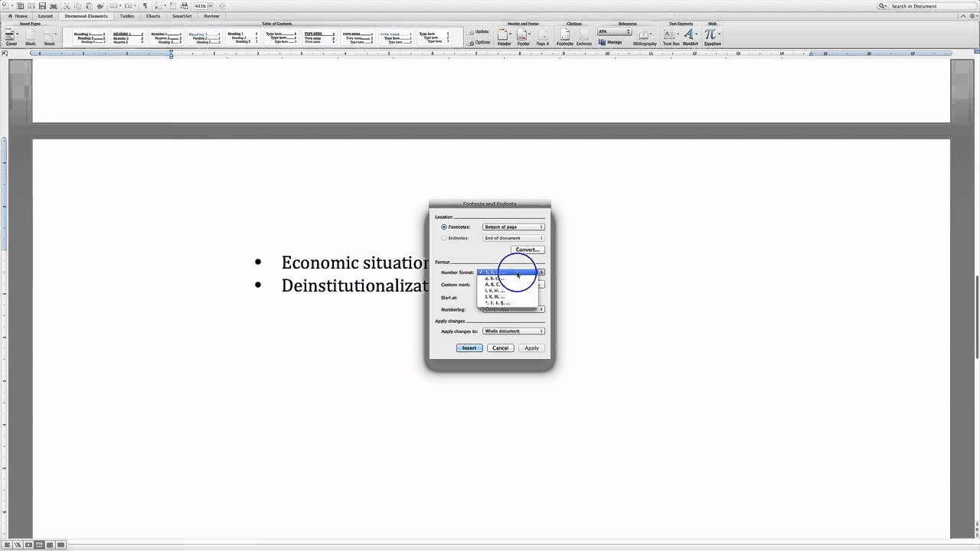The height and width of the screenshot is (551, 980).
Task: Click the Search in Document field
Action: (x=928, y=6)
